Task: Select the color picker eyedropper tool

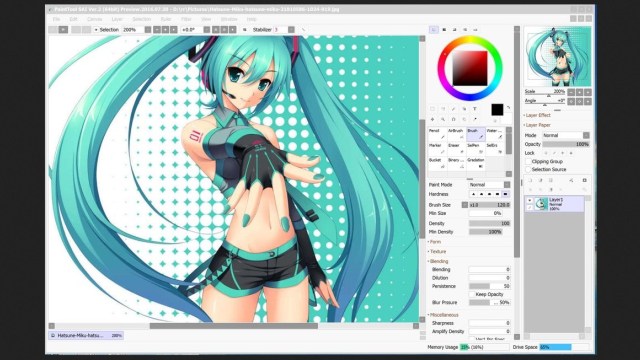Action: (x=475, y=120)
